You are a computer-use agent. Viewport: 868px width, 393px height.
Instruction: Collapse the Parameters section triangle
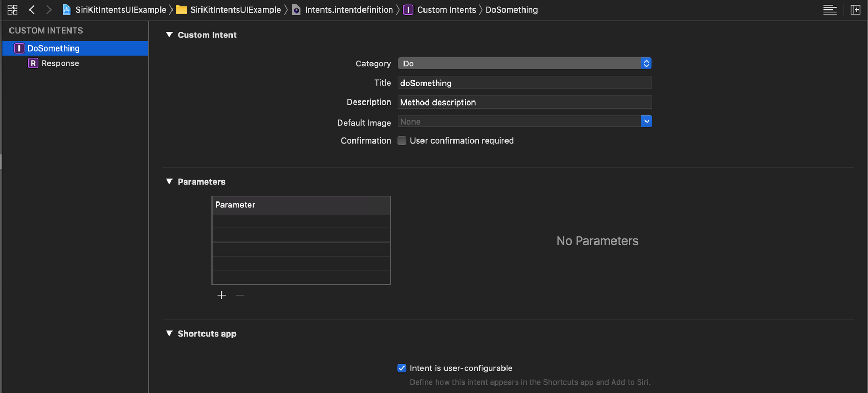point(169,182)
